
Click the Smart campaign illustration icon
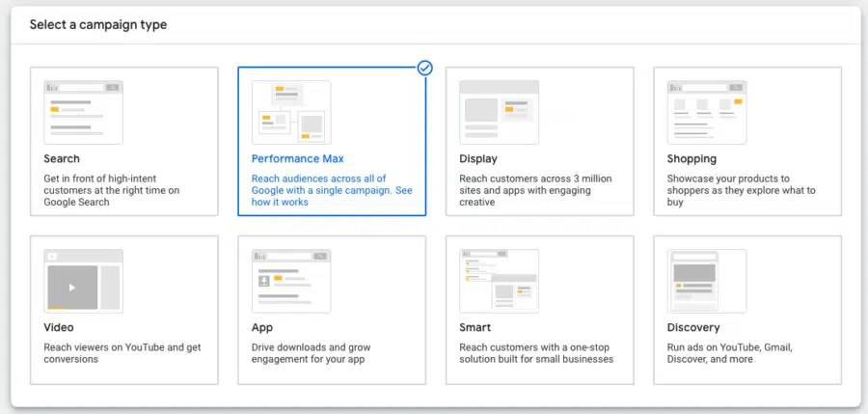click(x=499, y=281)
